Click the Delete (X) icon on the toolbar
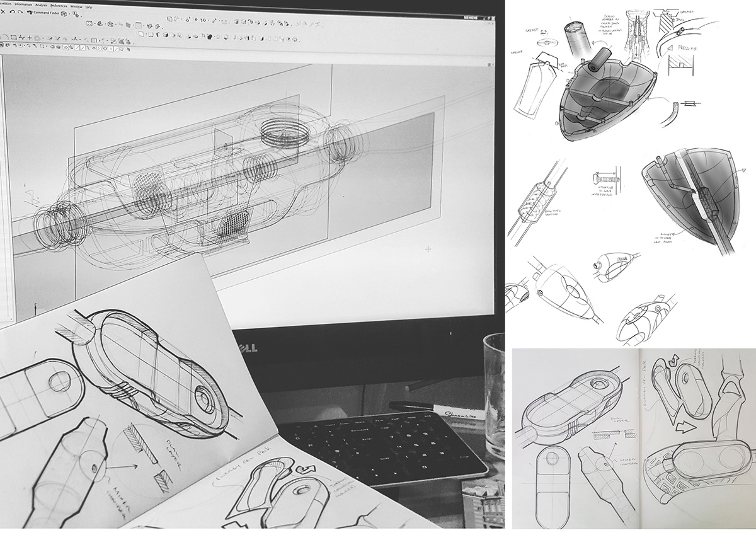Screen dimensions: 756x535 click(x=4, y=11)
